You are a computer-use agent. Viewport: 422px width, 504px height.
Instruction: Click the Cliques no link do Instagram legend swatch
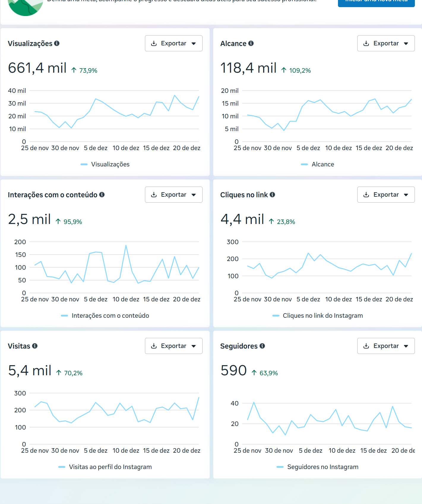coord(276,316)
